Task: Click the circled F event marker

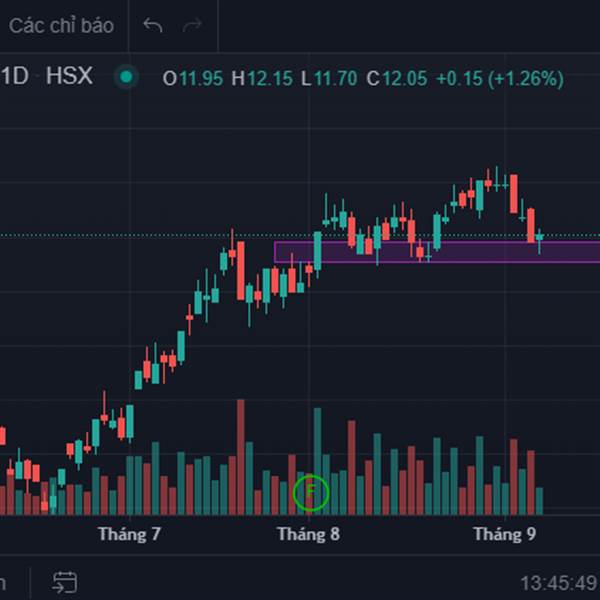Action: coord(311,491)
